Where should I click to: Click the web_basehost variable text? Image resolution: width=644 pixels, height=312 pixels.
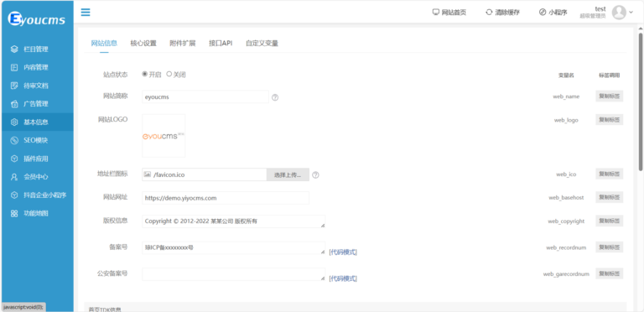tap(566, 197)
